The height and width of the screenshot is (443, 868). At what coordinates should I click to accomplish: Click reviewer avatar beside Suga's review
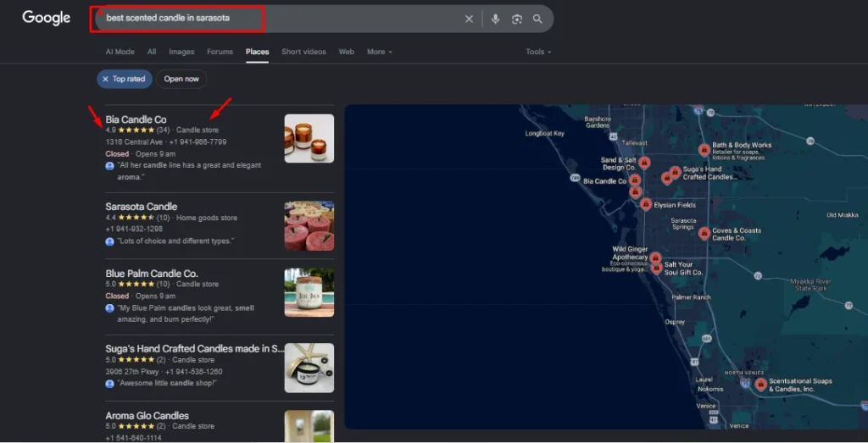[109, 383]
